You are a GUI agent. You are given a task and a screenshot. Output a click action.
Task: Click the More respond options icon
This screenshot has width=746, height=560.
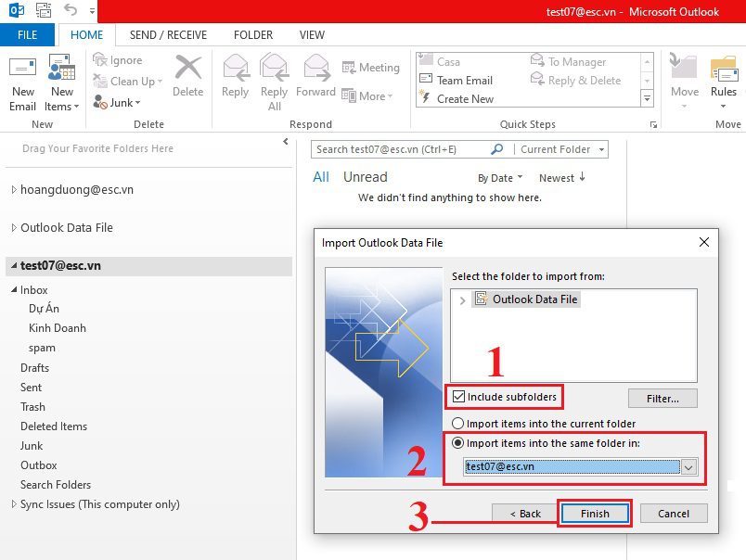point(349,95)
